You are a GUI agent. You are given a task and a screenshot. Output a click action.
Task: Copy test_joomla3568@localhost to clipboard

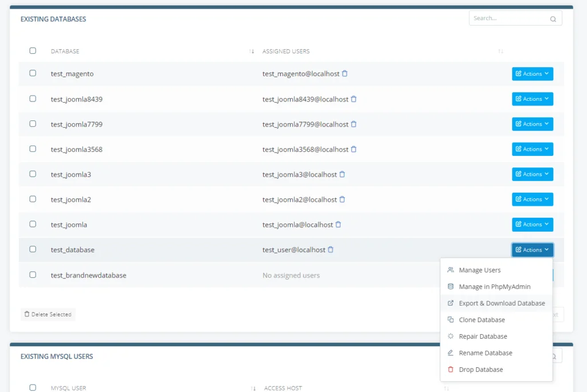354,149
